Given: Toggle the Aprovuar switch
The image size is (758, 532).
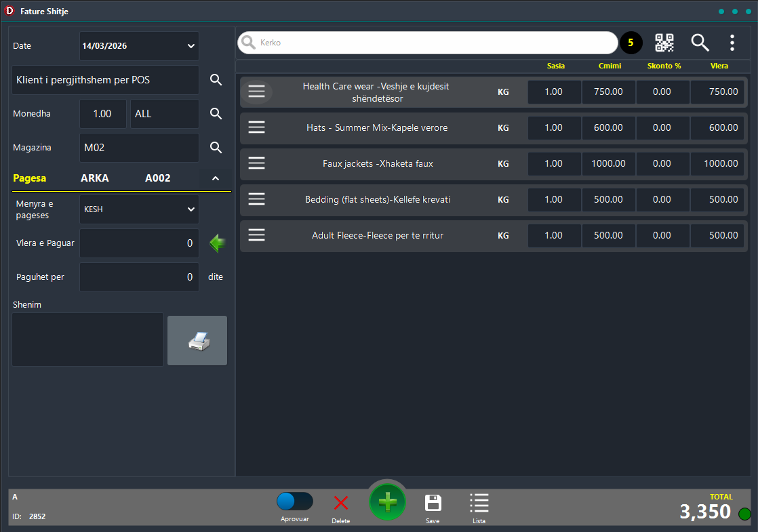Looking at the screenshot, I should coord(295,502).
